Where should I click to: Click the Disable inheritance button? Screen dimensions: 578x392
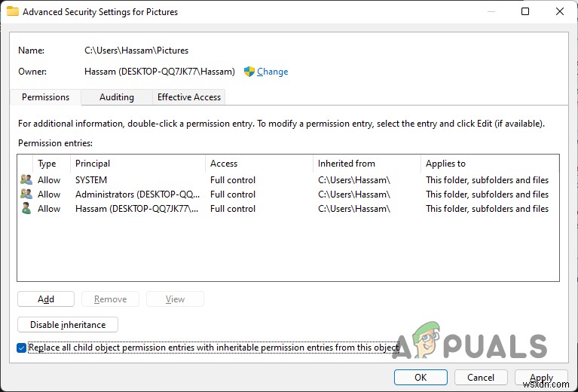coord(68,325)
